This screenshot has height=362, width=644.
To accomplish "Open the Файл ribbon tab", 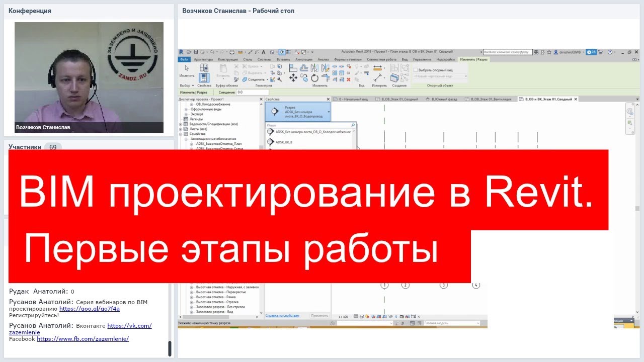I will (184, 59).
